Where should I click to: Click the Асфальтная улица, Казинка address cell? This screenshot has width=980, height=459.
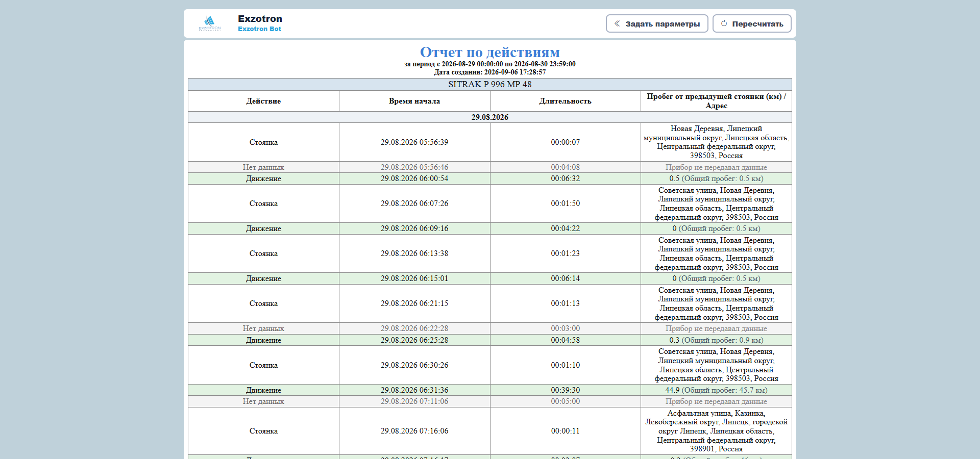click(716, 431)
